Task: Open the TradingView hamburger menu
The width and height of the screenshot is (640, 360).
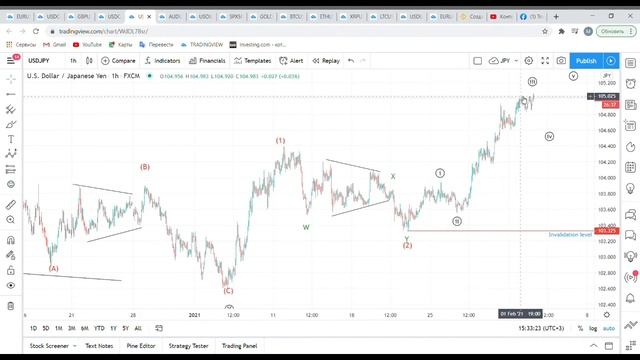Action: click(x=11, y=60)
